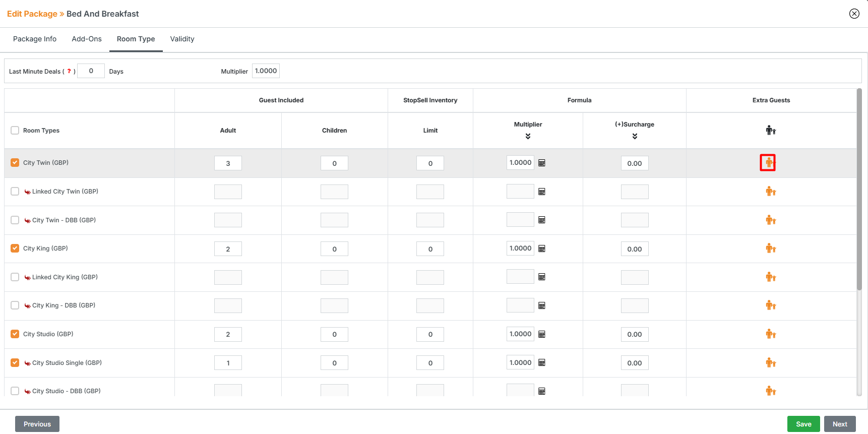Expand the (+)Surcharge column double chevron
The height and width of the screenshot is (434, 868).
(635, 137)
